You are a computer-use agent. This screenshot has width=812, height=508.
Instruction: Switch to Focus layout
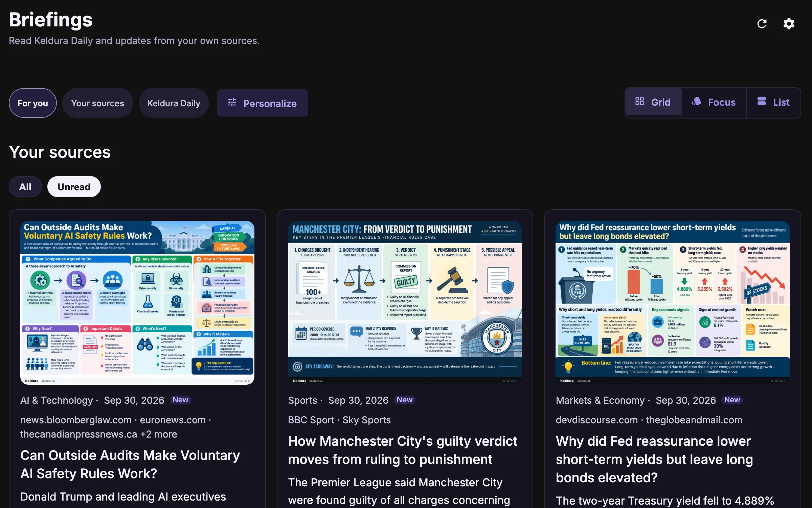pyautogui.click(x=714, y=103)
